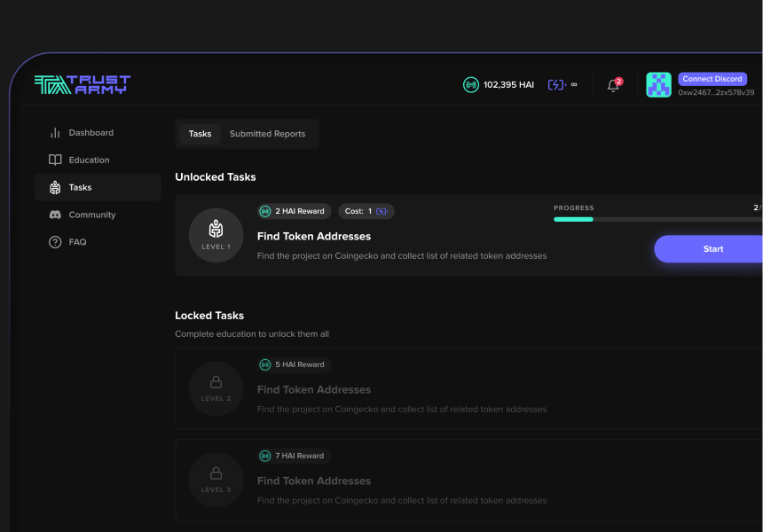Click the energy battery icon in header
This screenshot has width=763, height=532.
[556, 84]
